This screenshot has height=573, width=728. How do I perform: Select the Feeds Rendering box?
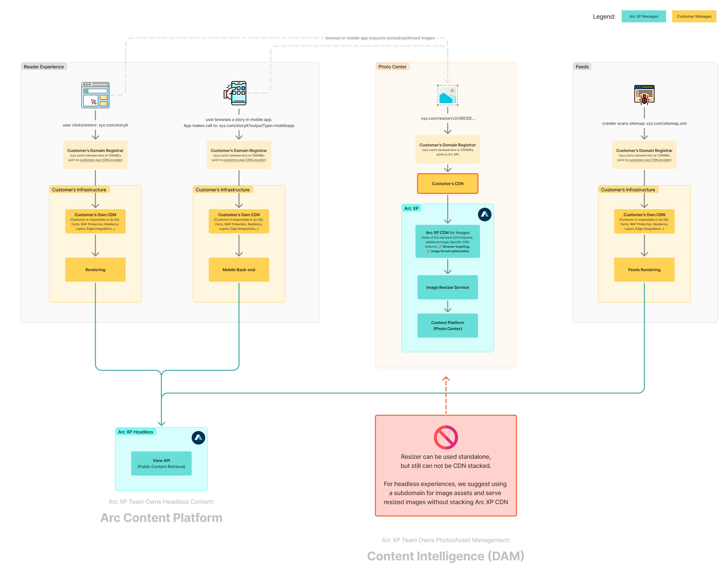(x=644, y=269)
